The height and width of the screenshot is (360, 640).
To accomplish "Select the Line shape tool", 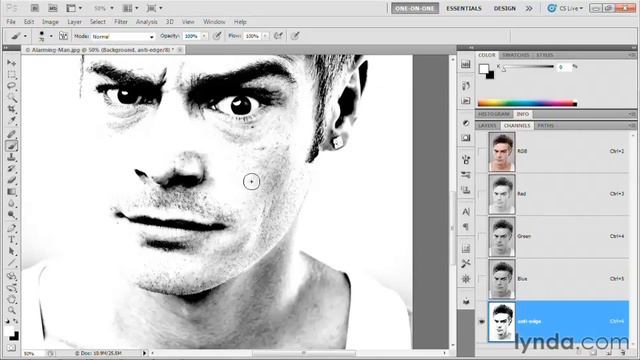I will point(11,263).
